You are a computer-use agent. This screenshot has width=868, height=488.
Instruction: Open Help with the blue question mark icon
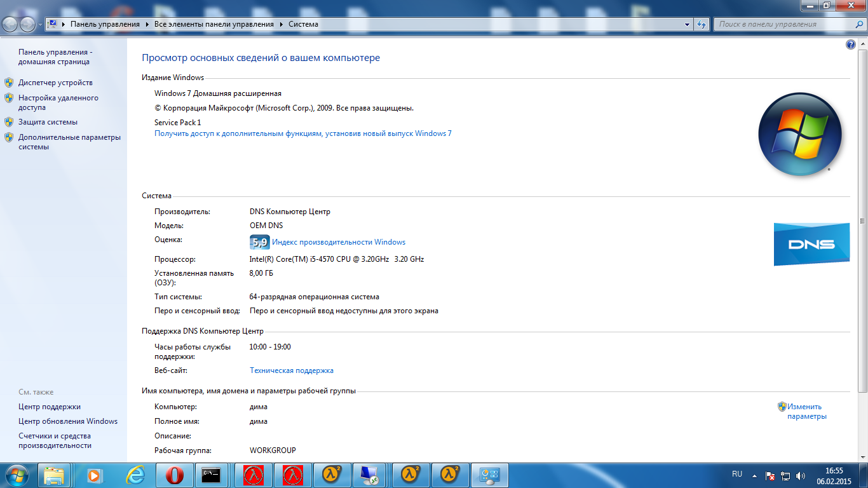[851, 44]
